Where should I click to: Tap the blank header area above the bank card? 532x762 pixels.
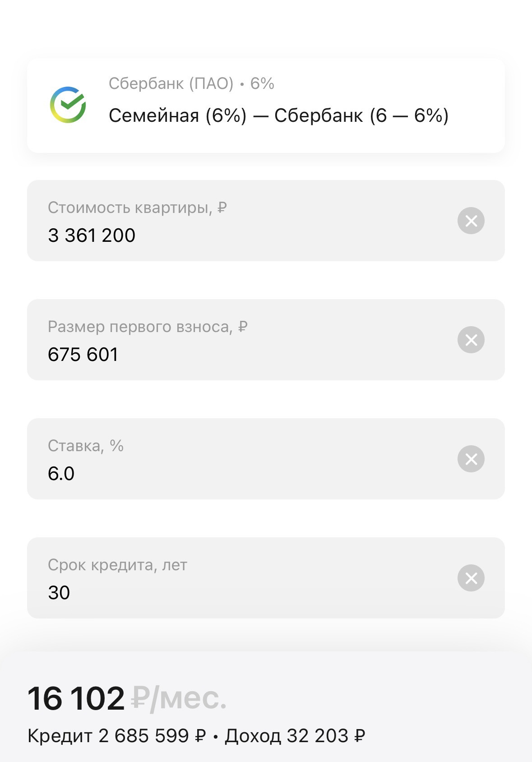(x=266, y=27)
